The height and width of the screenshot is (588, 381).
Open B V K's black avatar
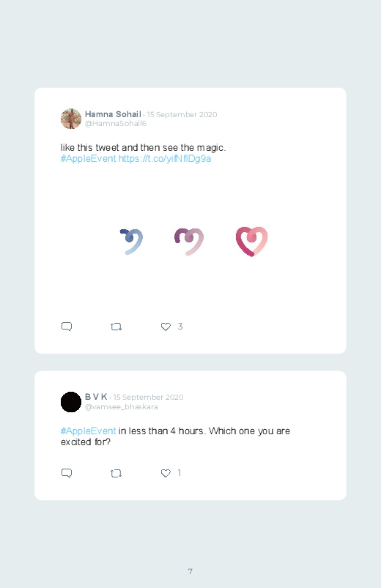tap(71, 402)
